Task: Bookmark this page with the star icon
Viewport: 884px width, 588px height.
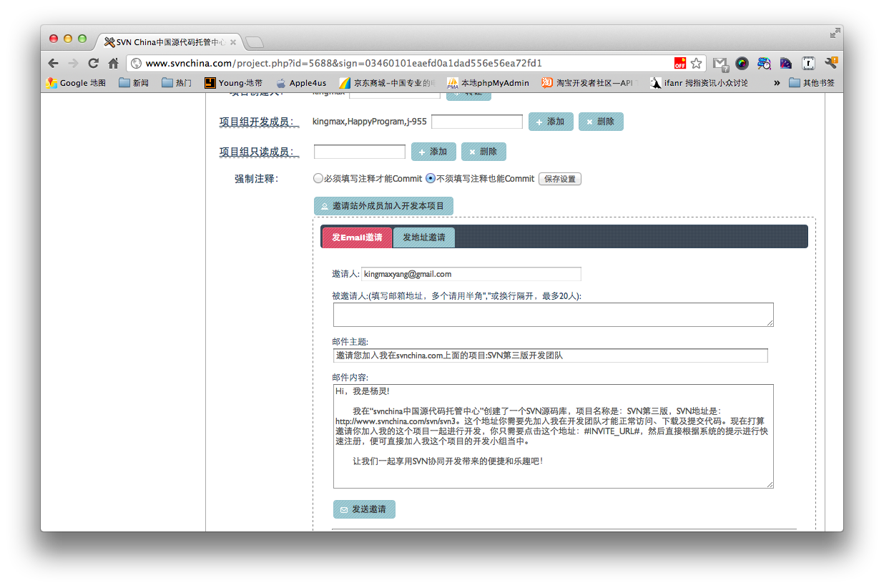Action: tap(696, 63)
